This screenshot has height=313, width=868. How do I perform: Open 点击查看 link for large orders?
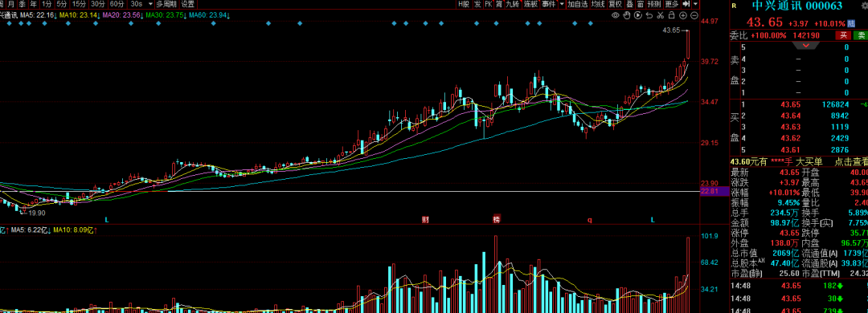pyautogui.click(x=851, y=161)
